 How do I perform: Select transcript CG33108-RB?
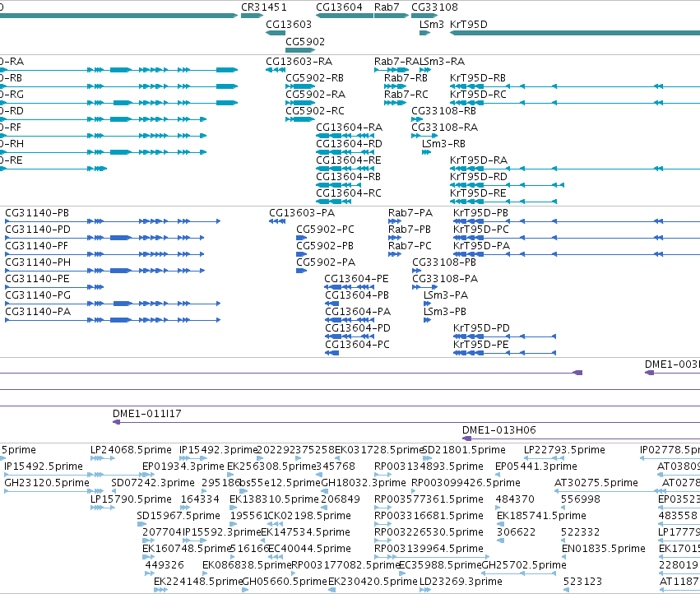[x=443, y=111]
